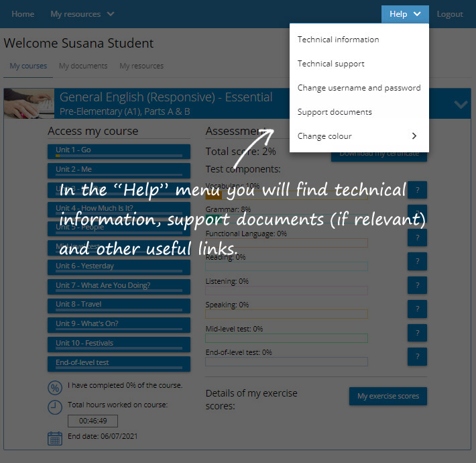Screen dimensions: 476x463
Task: Click the calendar icon next to End date
Action: pos(55,438)
